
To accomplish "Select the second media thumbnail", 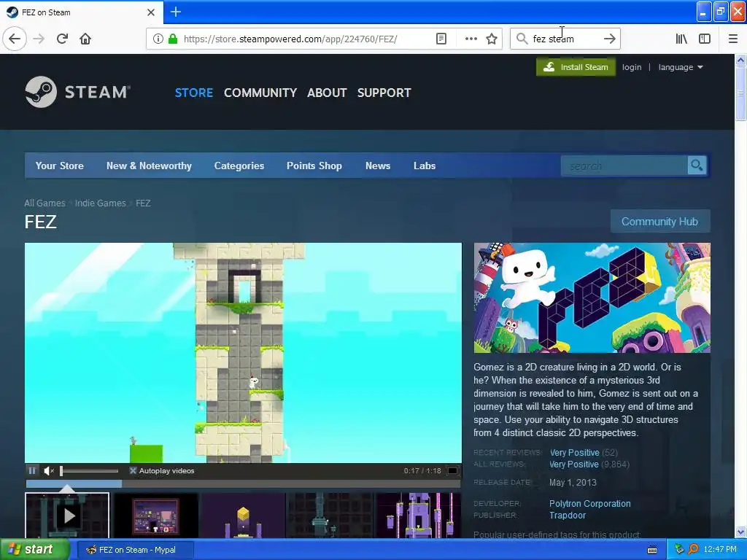I will (156, 516).
